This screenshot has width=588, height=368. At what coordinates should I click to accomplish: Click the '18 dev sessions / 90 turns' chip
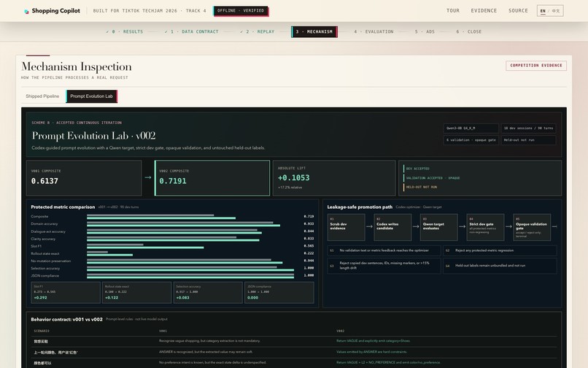click(528, 128)
